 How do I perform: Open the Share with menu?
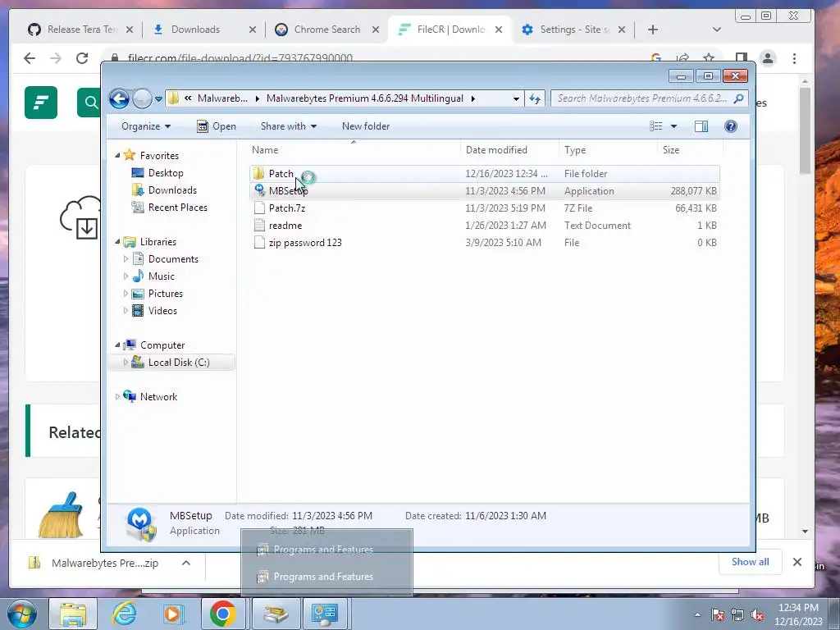point(288,126)
